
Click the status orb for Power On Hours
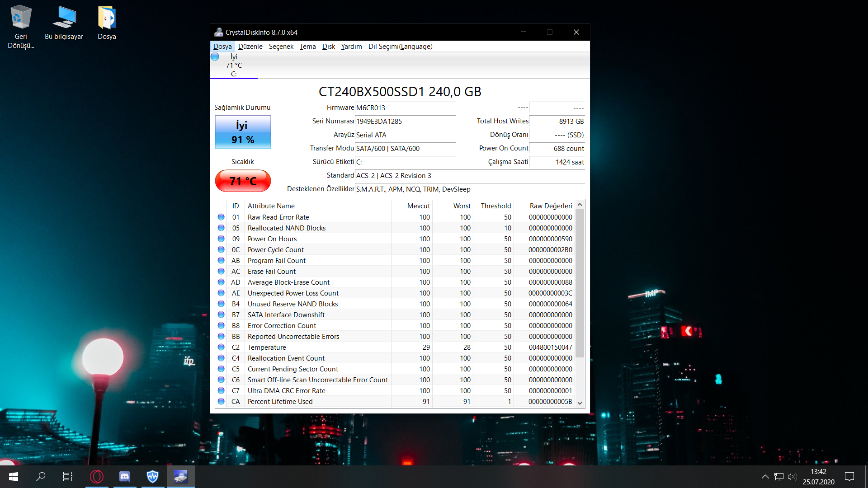[x=221, y=239]
